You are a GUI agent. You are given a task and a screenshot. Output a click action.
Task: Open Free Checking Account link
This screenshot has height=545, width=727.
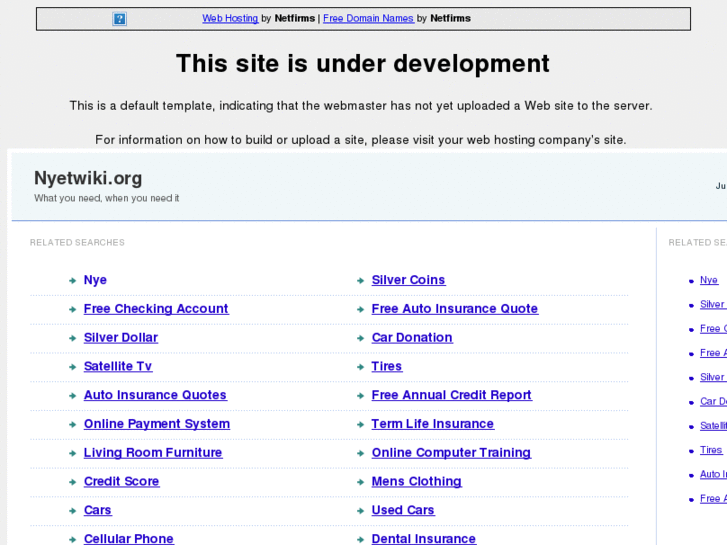click(x=156, y=309)
